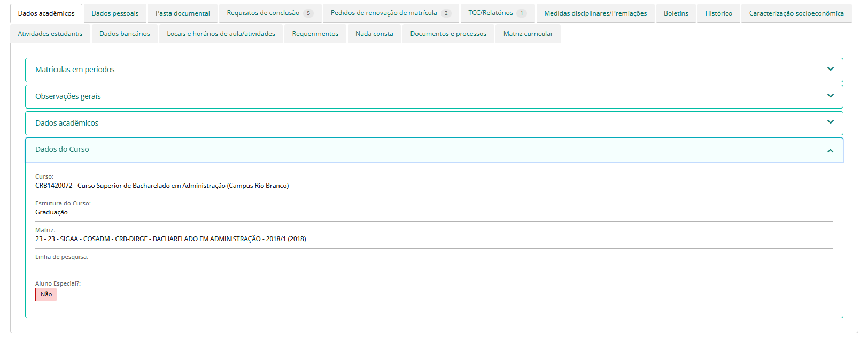View the Matriz curricular tab
The width and height of the screenshot is (868, 338).
click(528, 34)
